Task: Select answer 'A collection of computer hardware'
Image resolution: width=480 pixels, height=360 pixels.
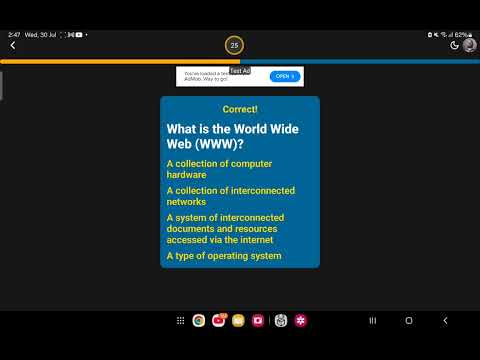Action: coord(219,169)
